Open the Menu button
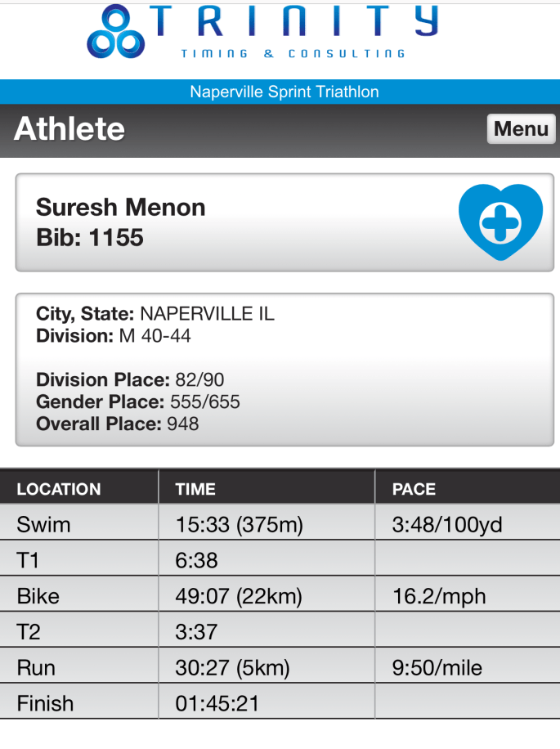The height and width of the screenshot is (749, 560). [521, 129]
